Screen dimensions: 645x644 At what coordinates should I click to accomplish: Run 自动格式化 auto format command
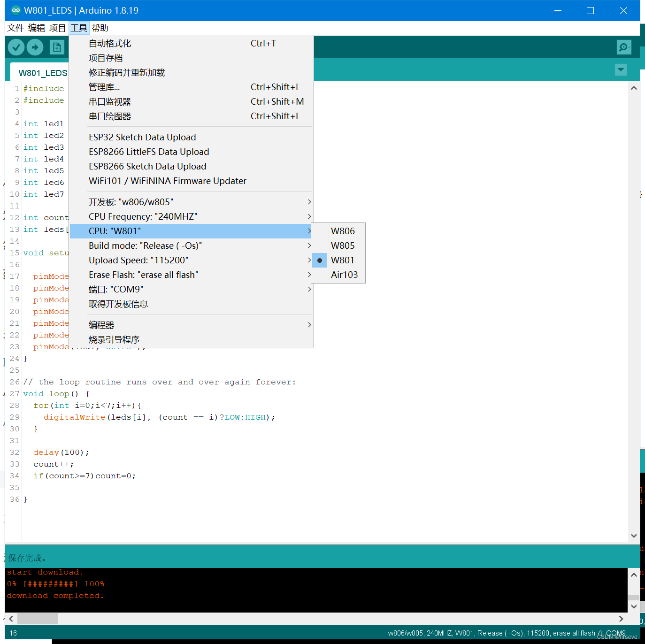pyautogui.click(x=109, y=43)
